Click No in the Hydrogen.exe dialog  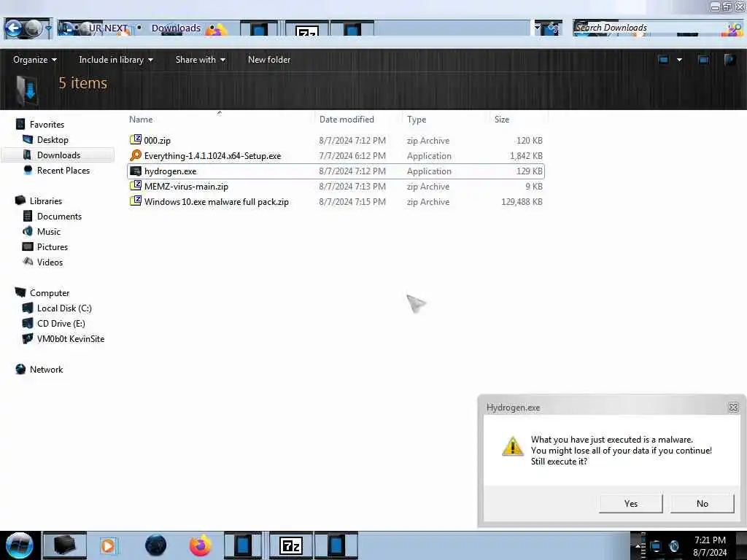tap(703, 503)
